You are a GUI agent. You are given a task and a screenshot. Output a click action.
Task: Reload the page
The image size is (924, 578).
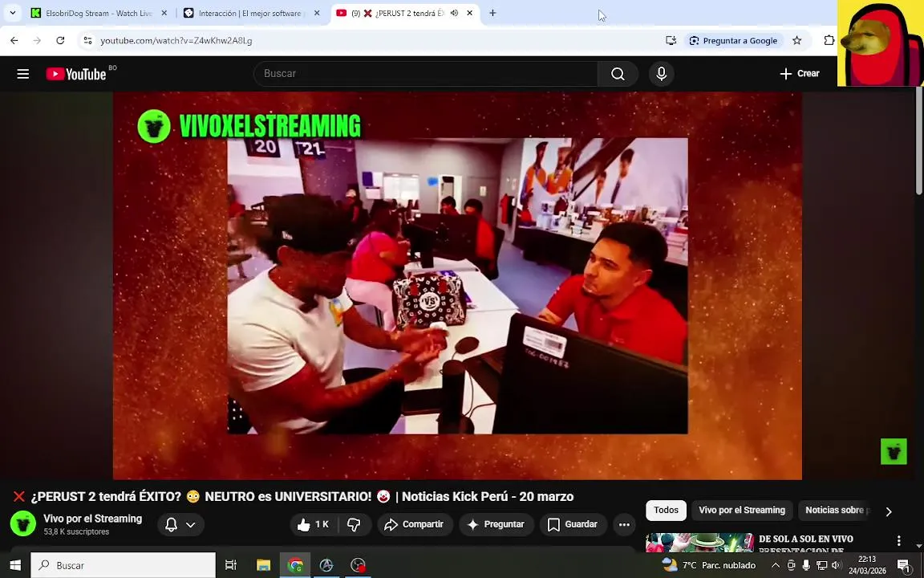point(60,41)
